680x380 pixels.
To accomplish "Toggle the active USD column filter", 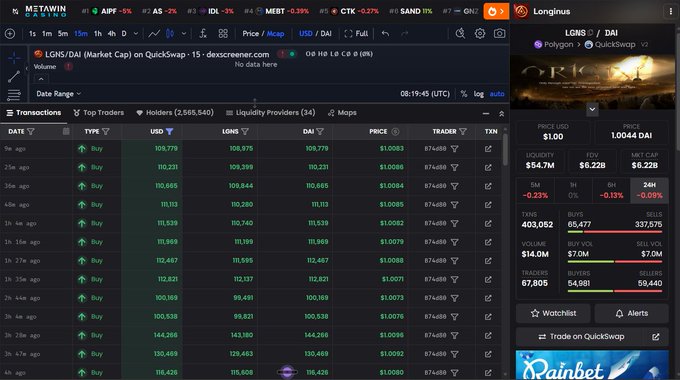I will (x=170, y=131).
